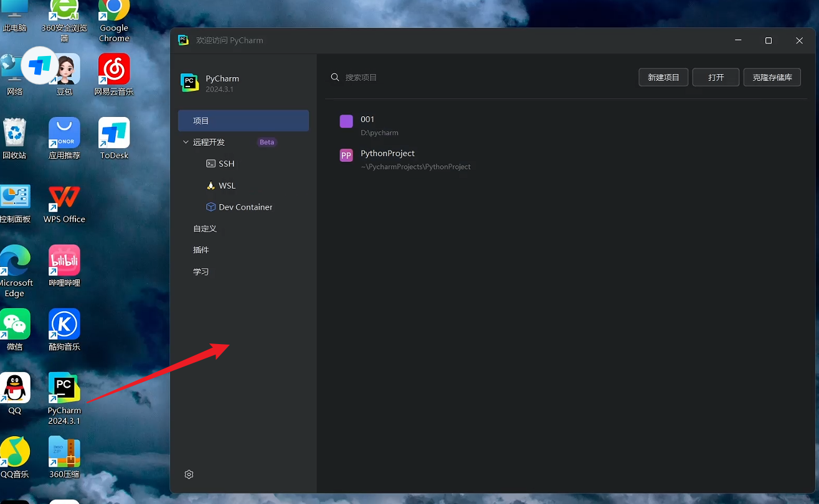Viewport: 819px width, 504px height.
Task: Click the 打开 button
Action: (x=716, y=77)
